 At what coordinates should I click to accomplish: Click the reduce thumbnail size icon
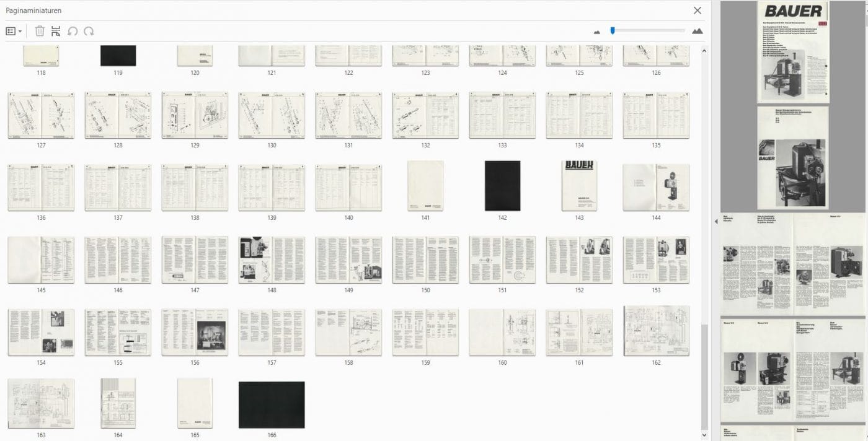click(x=597, y=32)
